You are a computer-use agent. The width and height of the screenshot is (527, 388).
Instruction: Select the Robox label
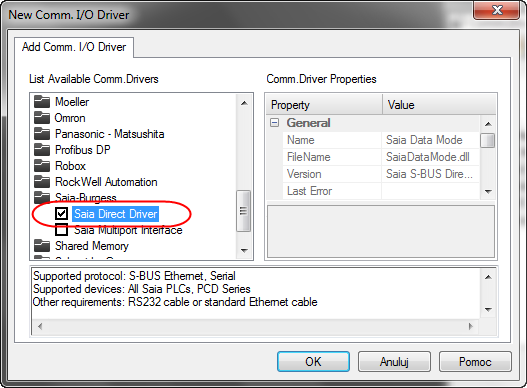pyautogui.click(x=70, y=166)
